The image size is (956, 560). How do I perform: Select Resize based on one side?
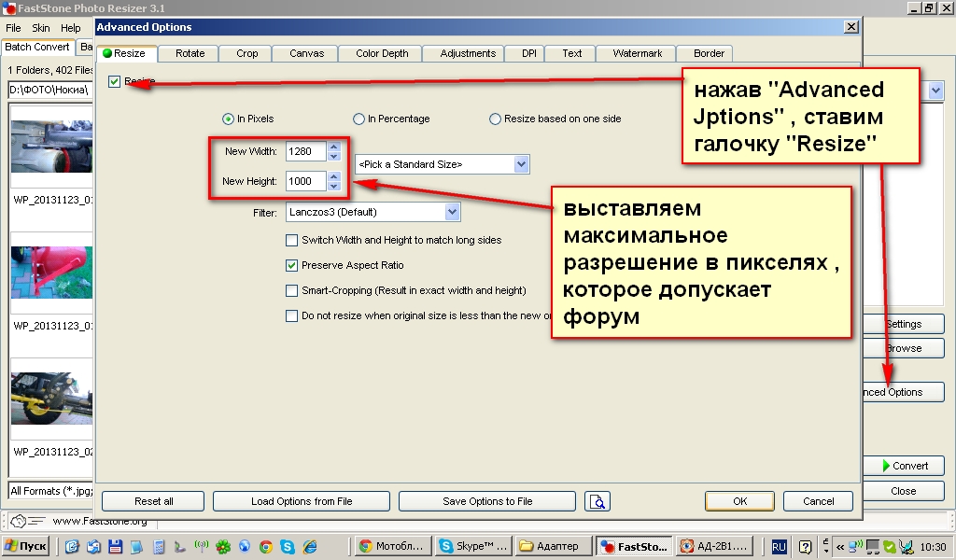click(495, 119)
